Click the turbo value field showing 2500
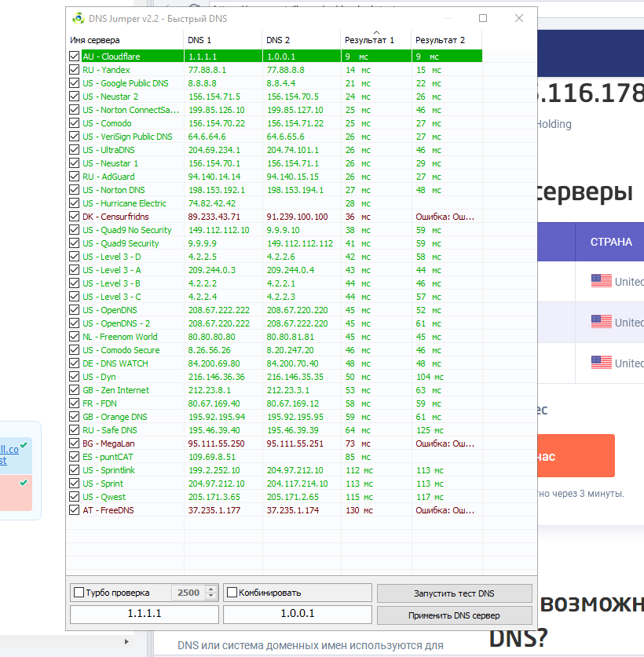Screen dimensions: 644x657 pos(188,593)
